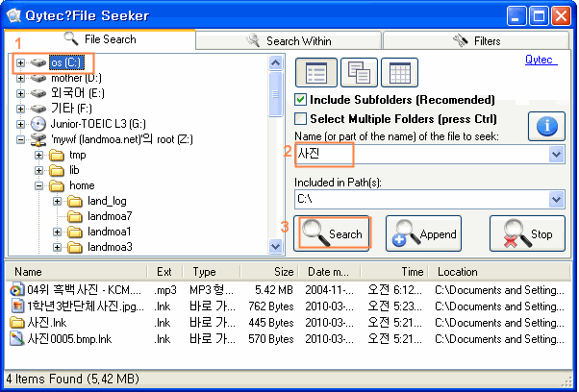The width and height of the screenshot is (579, 392).
Task: Select the 사진0005.bmp.lnk result name
Action: [x=69, y=339]
